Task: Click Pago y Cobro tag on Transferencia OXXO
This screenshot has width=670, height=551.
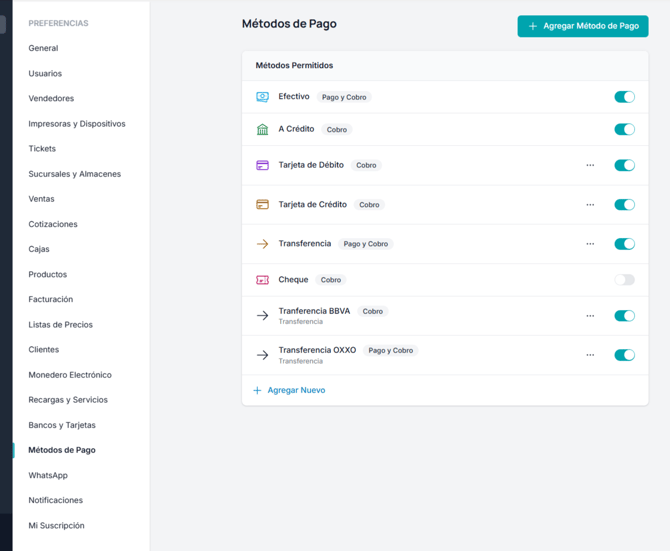Action: pos(391,350)
